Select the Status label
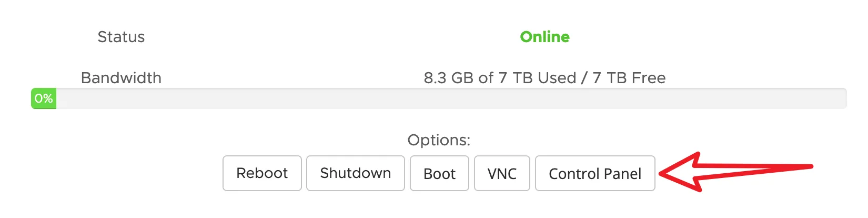This screenshot has width=868, height=218. coord(121,37)
